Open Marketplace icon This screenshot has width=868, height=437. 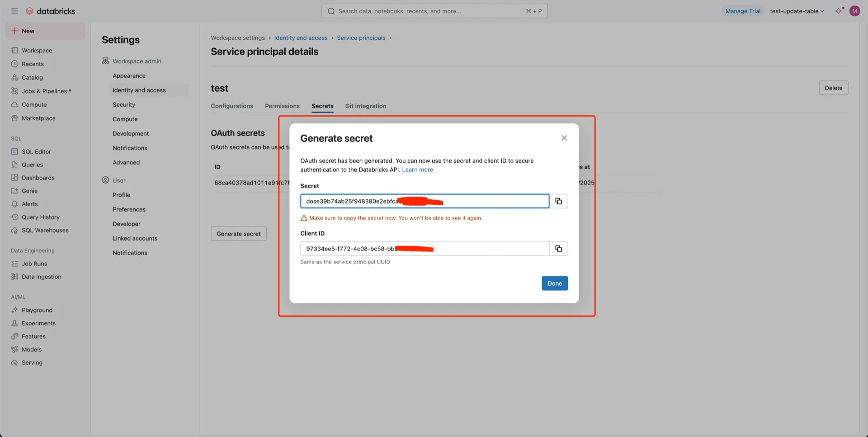click(x=14, y=118)
